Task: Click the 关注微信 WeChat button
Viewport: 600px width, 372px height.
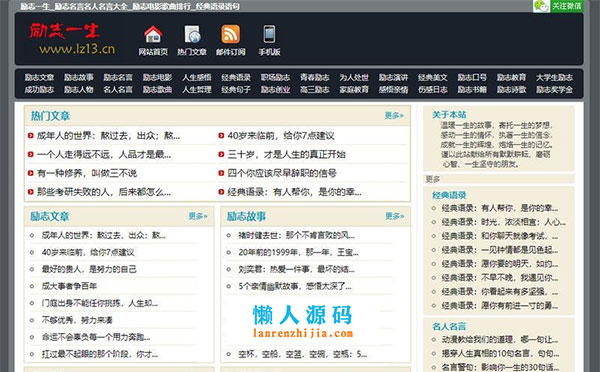Action: pyautogui.click(x=558, y=6)
